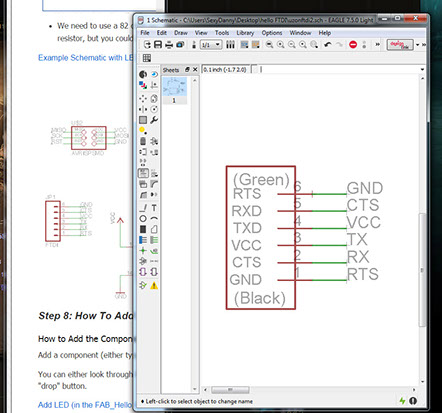
Task: Click the Sheets panel float button
Action: pyautogui.click(x=187, y=69)
